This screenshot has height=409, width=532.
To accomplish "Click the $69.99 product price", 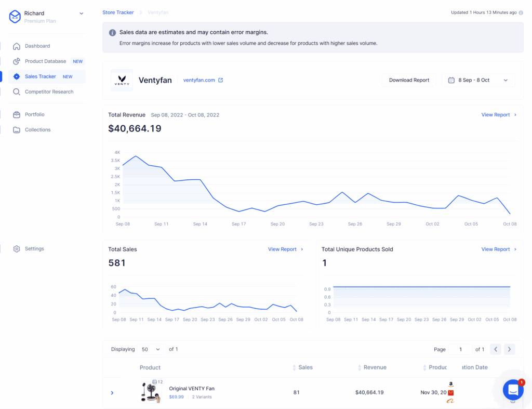I will click(x=177, y=397).
